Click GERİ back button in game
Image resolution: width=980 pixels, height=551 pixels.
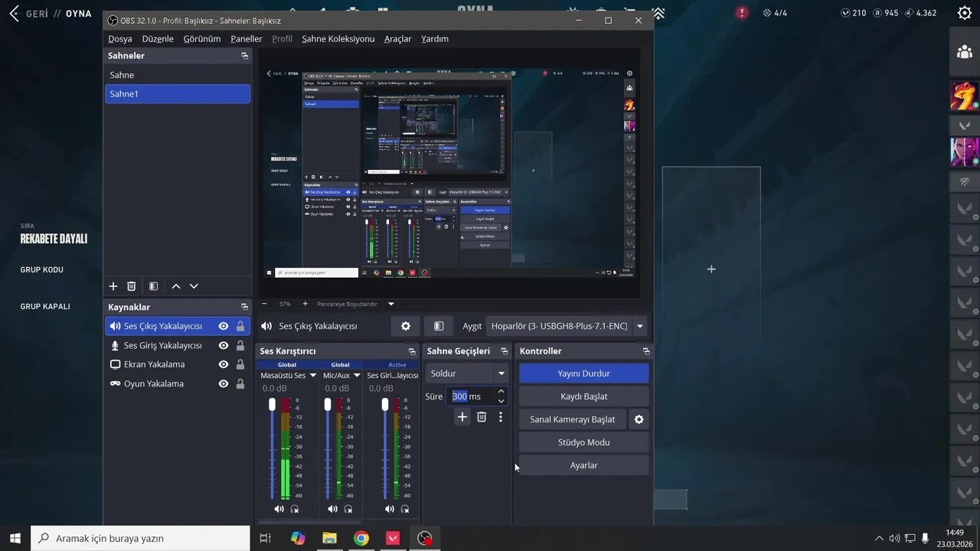(29, 14)
